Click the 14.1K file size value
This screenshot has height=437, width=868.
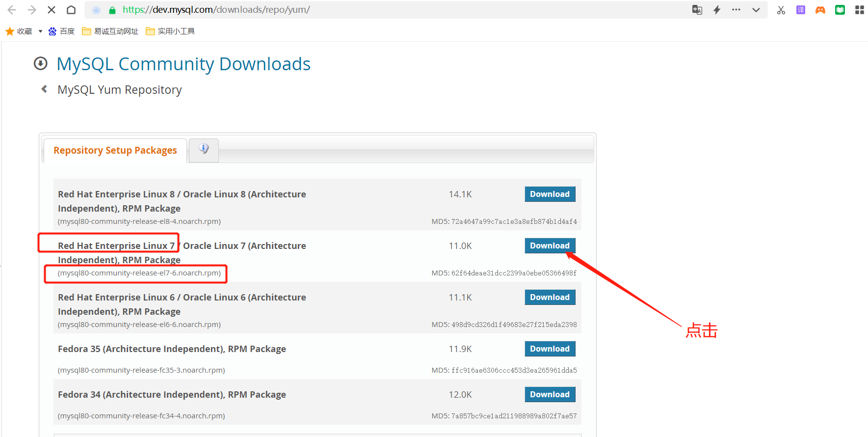click(x=460, y=194)
